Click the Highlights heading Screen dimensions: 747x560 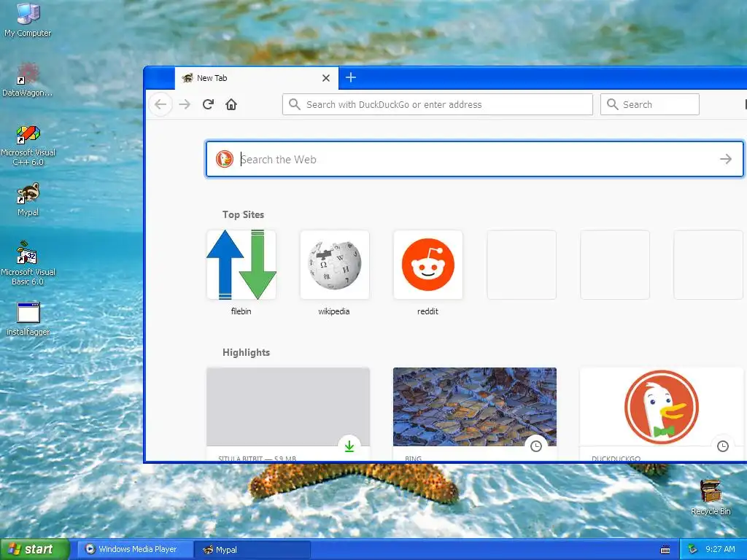[246, 352]
